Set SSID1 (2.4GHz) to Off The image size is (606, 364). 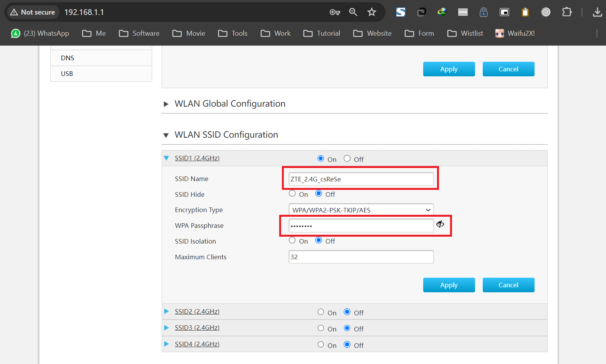347,158
